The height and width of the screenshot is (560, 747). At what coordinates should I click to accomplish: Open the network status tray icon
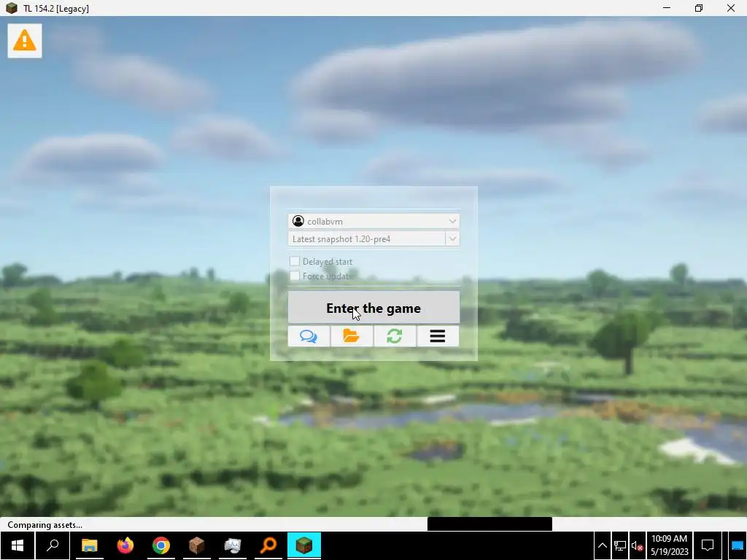(x=620, y=545)
